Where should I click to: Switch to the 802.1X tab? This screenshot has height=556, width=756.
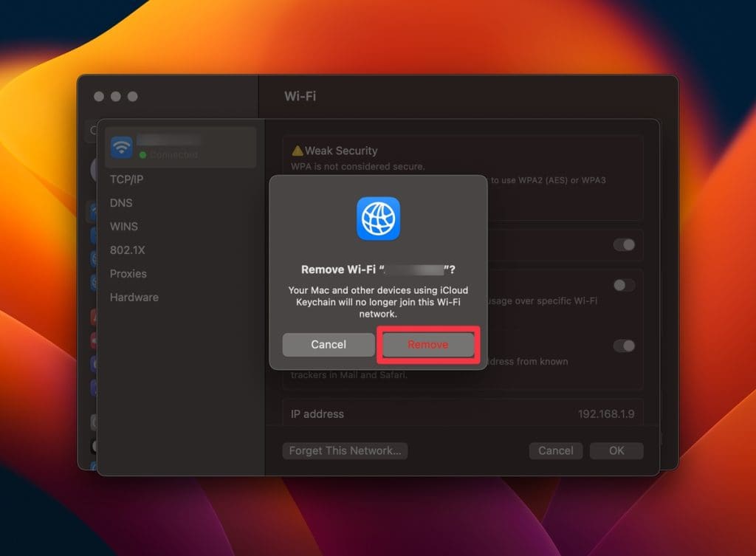pyautogui.click(x=127, y=250)
